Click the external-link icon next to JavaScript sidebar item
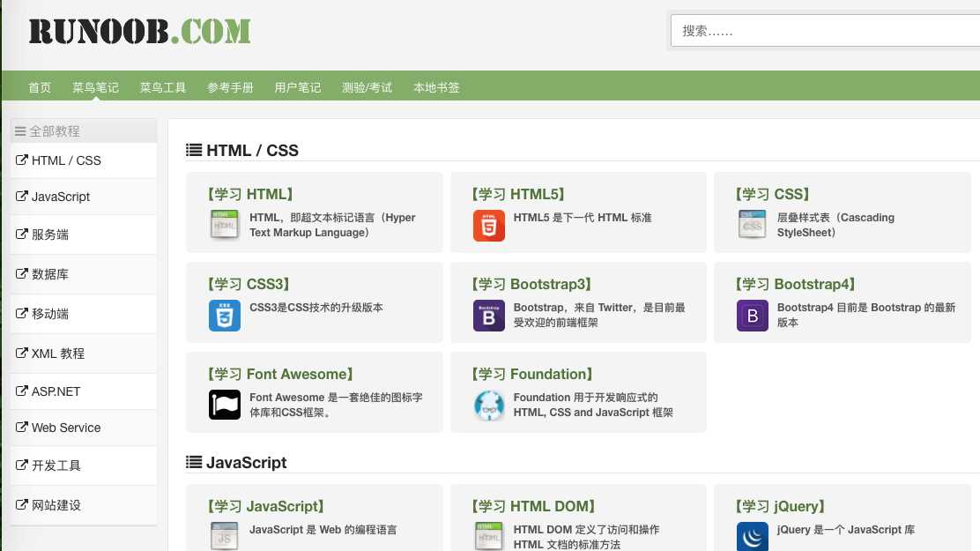 coord(22,197)
